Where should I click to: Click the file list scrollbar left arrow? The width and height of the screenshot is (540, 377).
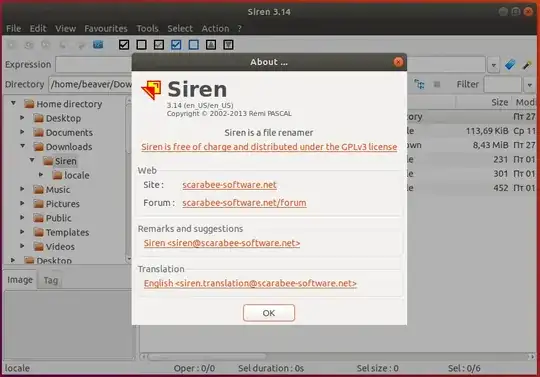pos(144,357)
